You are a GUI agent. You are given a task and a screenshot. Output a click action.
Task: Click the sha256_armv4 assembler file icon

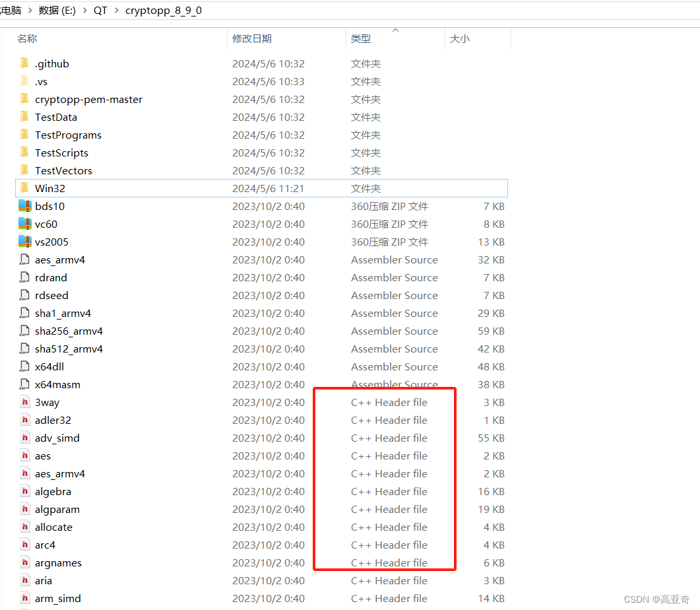(x=24, y=331)
